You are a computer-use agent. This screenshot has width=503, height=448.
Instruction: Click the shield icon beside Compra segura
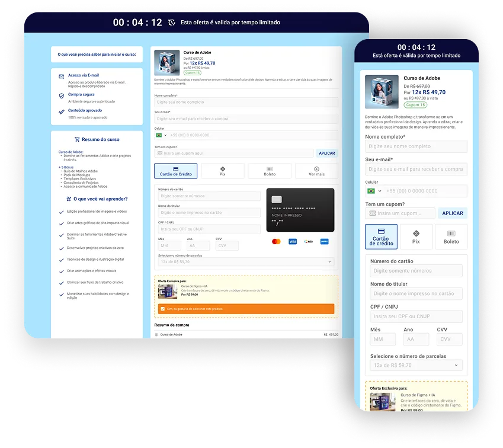(x=62, y=95)
